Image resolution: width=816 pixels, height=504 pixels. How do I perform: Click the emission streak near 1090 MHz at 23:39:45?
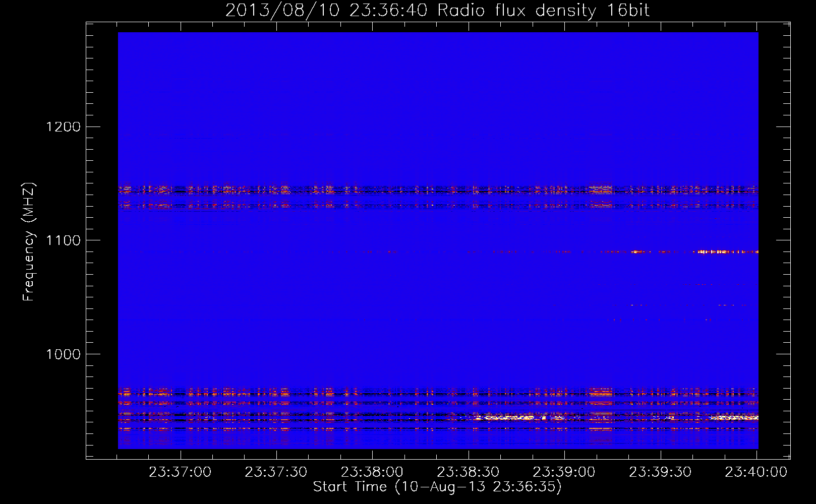tap(726, 251)
